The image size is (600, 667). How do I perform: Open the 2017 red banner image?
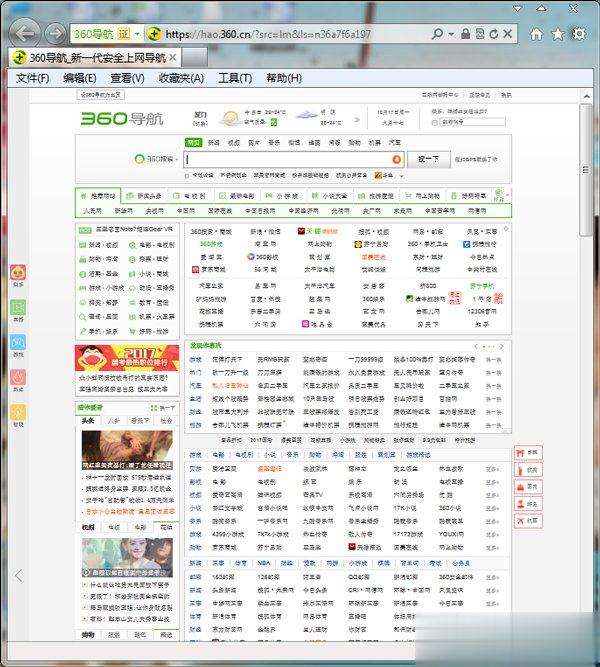pos(127,358)
